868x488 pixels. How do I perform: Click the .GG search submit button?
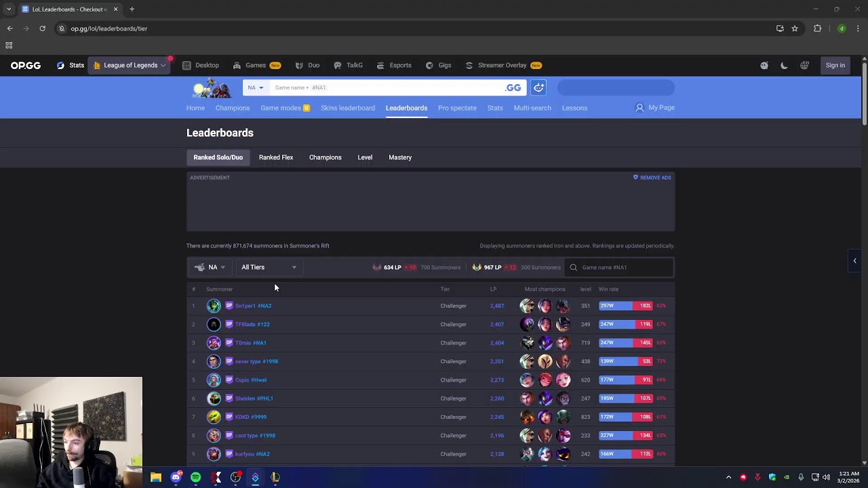[513, 87]
